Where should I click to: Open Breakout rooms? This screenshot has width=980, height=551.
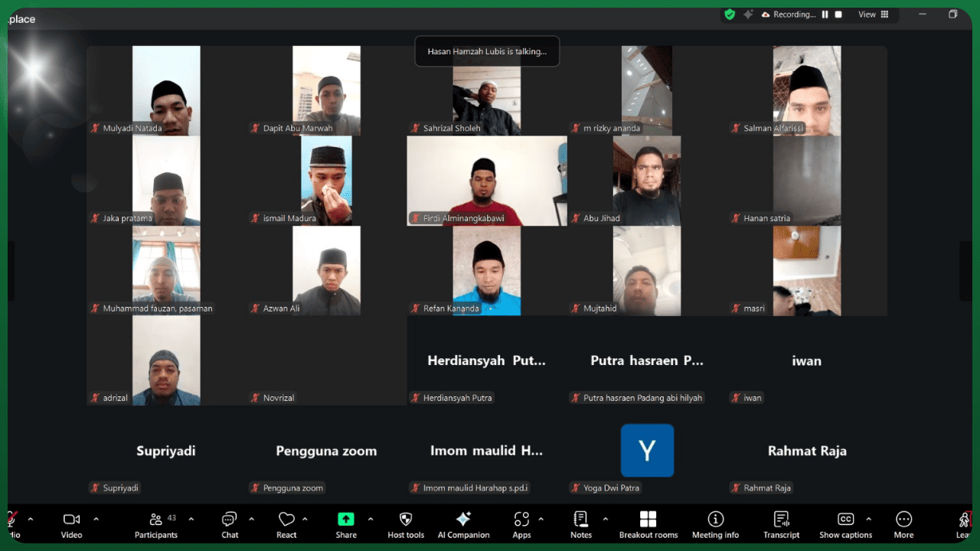[648, 525]
